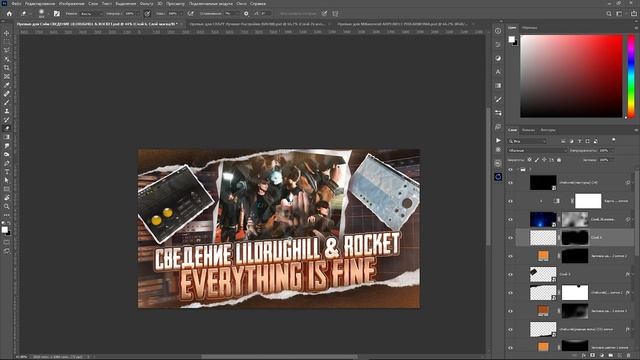Select the Eyedropper tool
The width and height of the screenshot is (640, 360).
7,85
